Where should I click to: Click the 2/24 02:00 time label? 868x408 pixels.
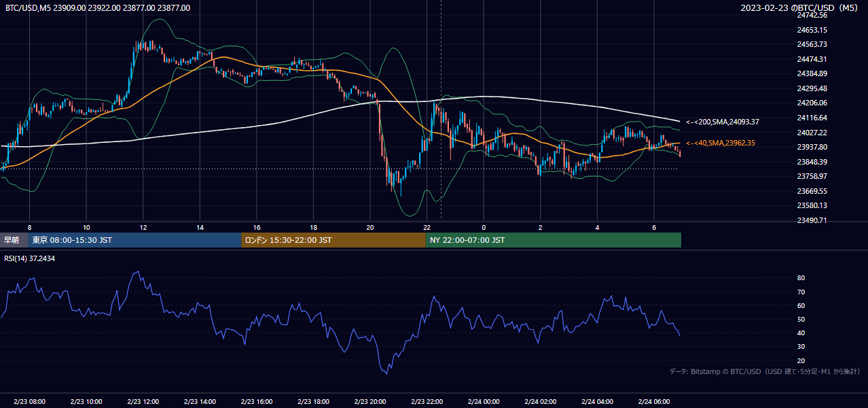point(541,402)
